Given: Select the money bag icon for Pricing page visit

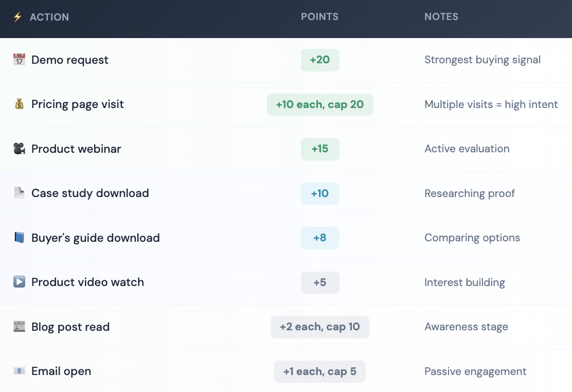Looking at the screenshot, I should (19, 104).
